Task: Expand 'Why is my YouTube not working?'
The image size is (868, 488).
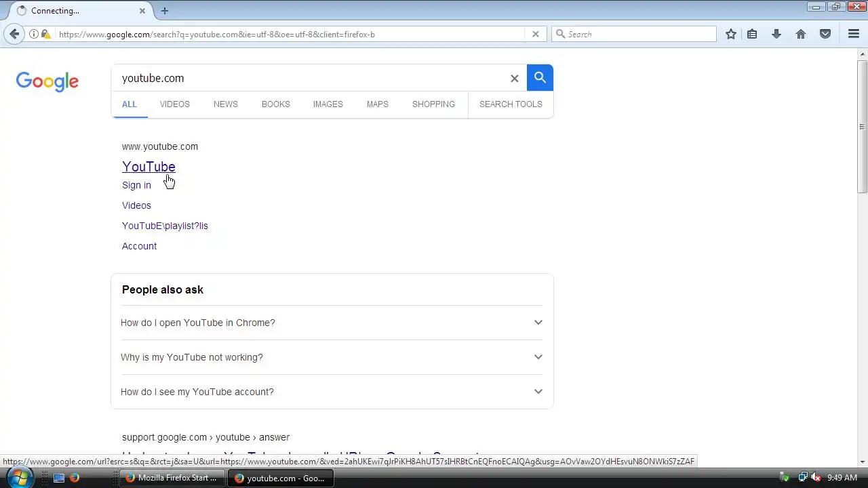Action: (332, 357)
